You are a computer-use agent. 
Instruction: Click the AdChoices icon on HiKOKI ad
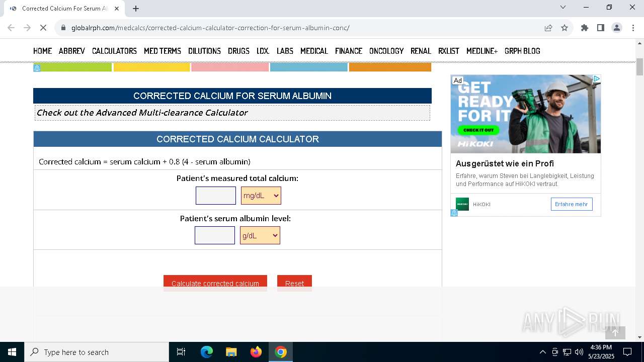tap(596, 79)
